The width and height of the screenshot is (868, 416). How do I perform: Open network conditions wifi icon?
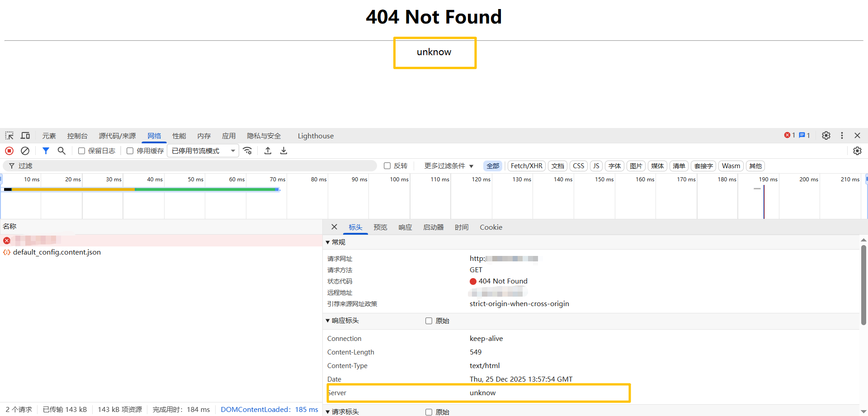coord(247,151)
